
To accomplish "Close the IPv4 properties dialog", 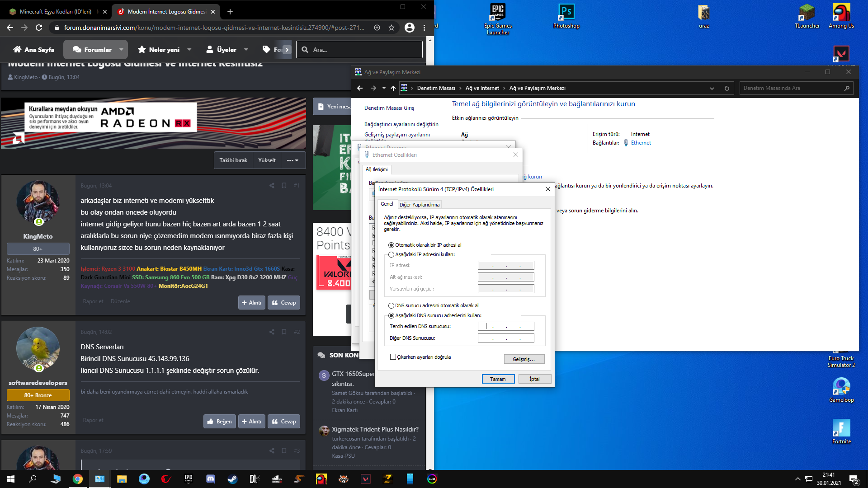I will coord(547,189).
